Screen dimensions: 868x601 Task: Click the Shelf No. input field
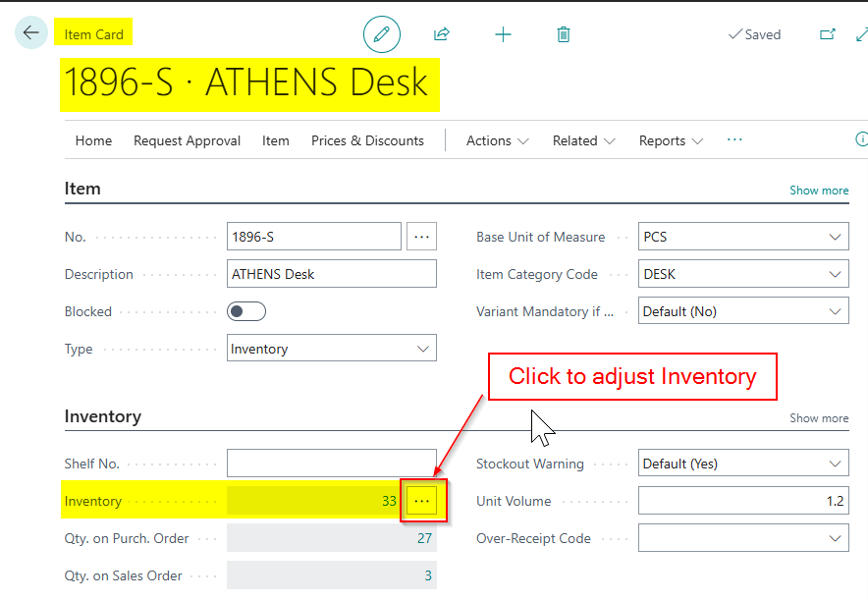click(331, 464)
